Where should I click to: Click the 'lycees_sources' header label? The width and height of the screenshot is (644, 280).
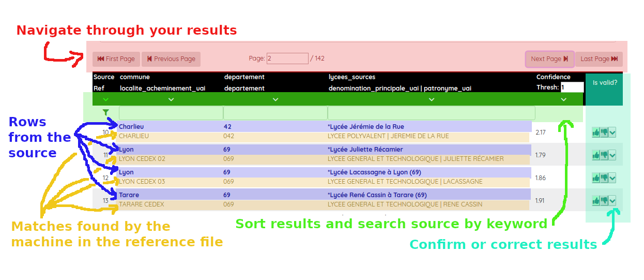point(352,77)
